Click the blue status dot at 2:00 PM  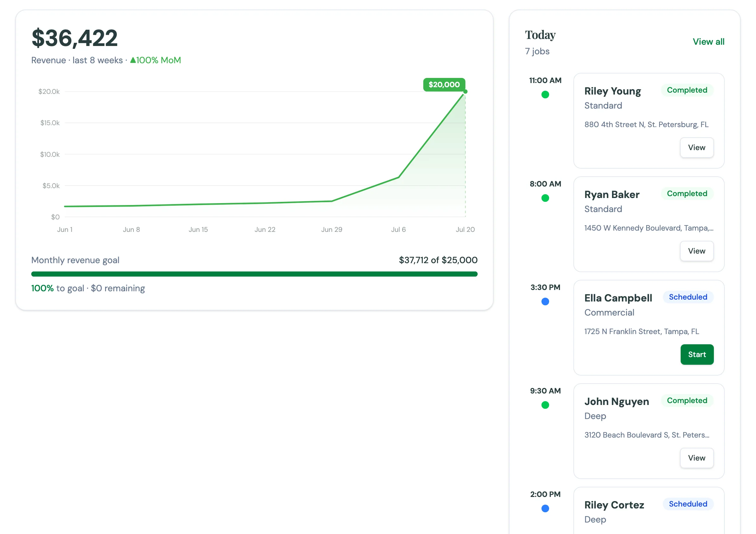pyautogui.click(x=545, y=508)
